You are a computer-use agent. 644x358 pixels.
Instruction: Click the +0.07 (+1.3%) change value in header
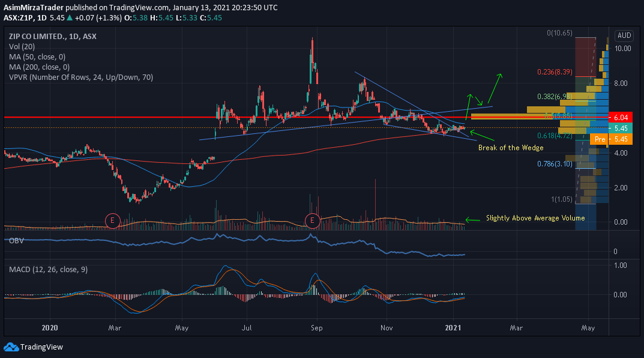coord(98,18)
